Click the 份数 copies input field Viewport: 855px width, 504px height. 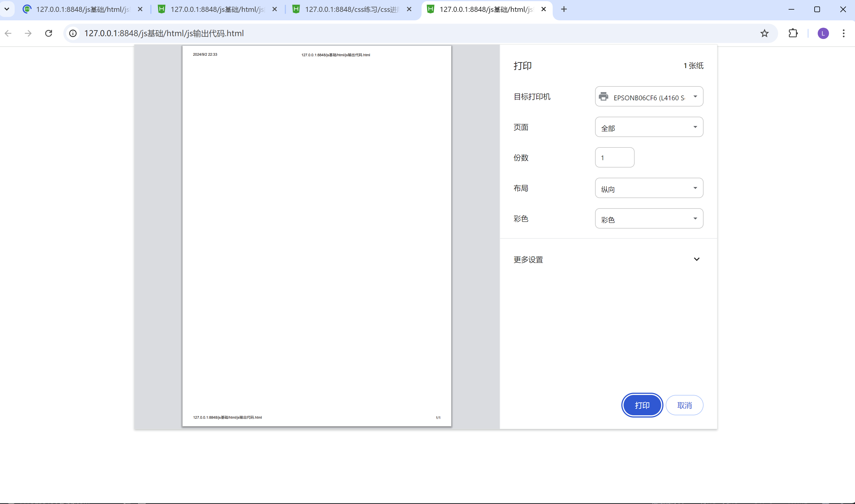click(x=615, y=158)
